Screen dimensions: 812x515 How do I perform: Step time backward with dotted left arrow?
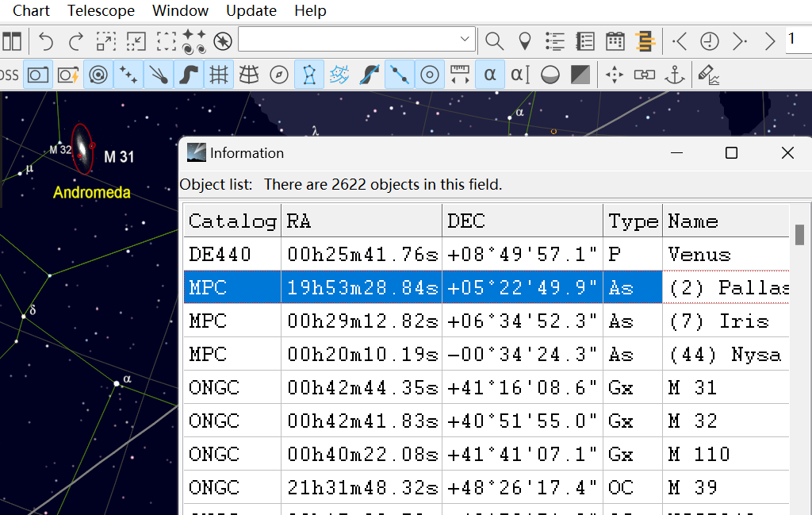679,41
